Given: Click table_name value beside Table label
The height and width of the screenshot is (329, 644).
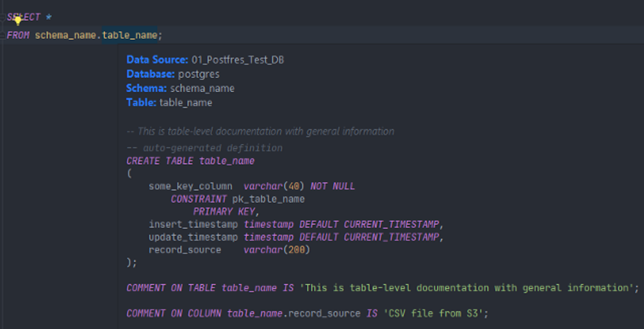Looking at the screenshot, I should coord(185,102).
